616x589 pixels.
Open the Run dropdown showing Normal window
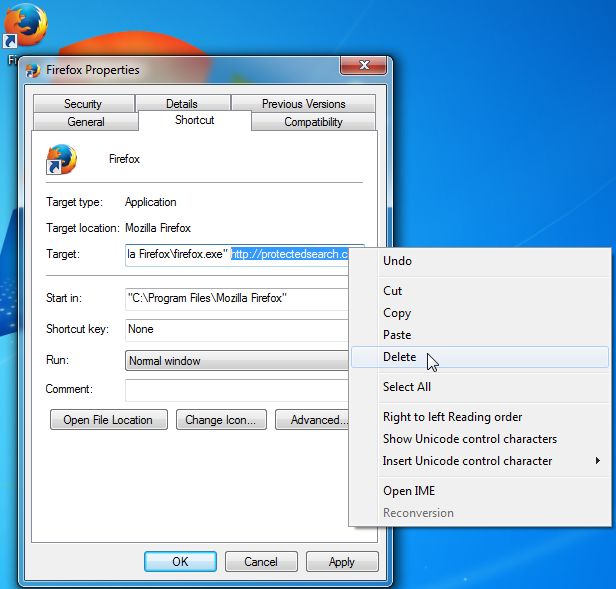(x=236, y=361)
